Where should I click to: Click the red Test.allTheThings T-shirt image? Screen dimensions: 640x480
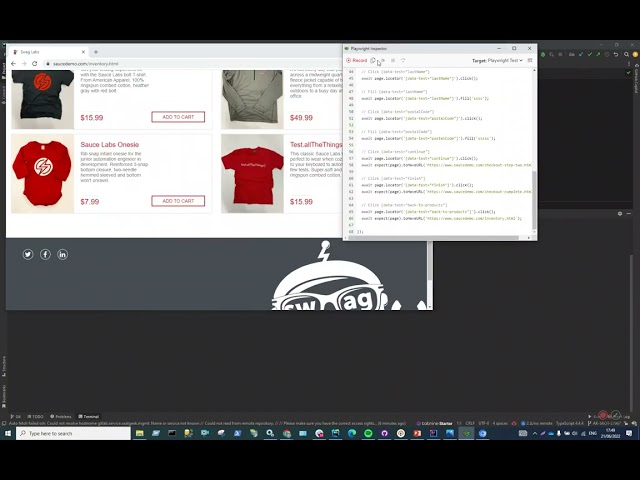pyautogui.click(x=252, y=173)
